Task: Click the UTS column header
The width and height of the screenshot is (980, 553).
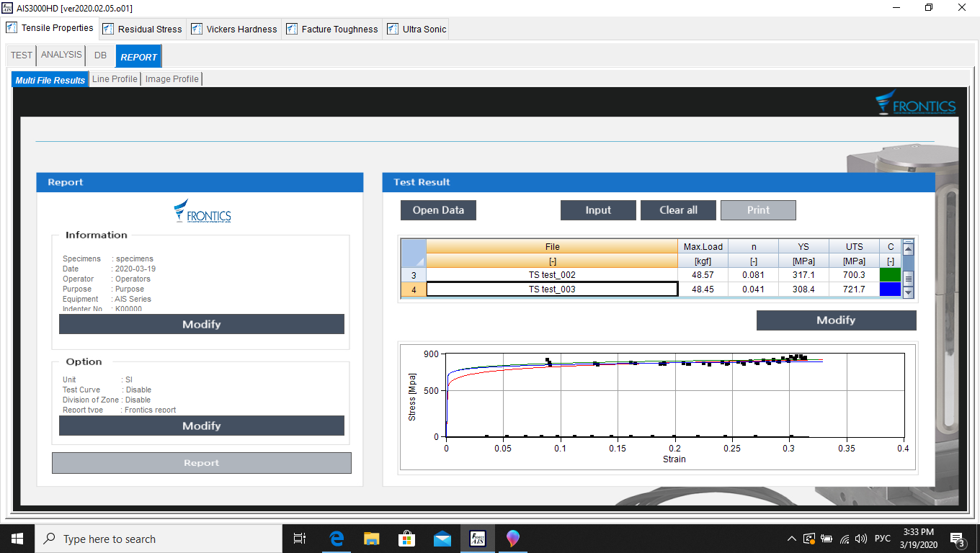Action: tap(855, 246)
